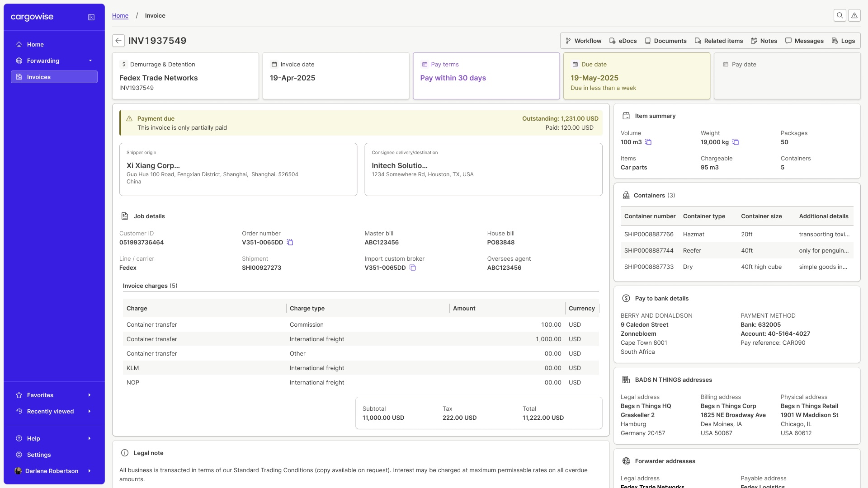Click the Containers section icon

pos(626,195)
